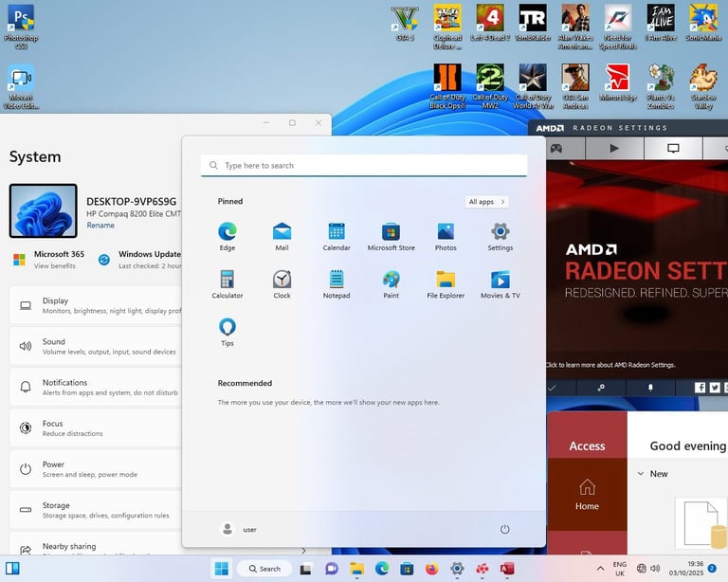Open the Tips app in Start
Screen dimensions: 728x582
(x=227, y=328)
